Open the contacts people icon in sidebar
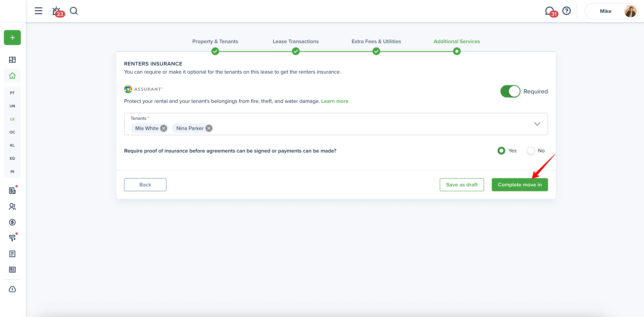The image size is (644, 317). click(x=12, y=207)
